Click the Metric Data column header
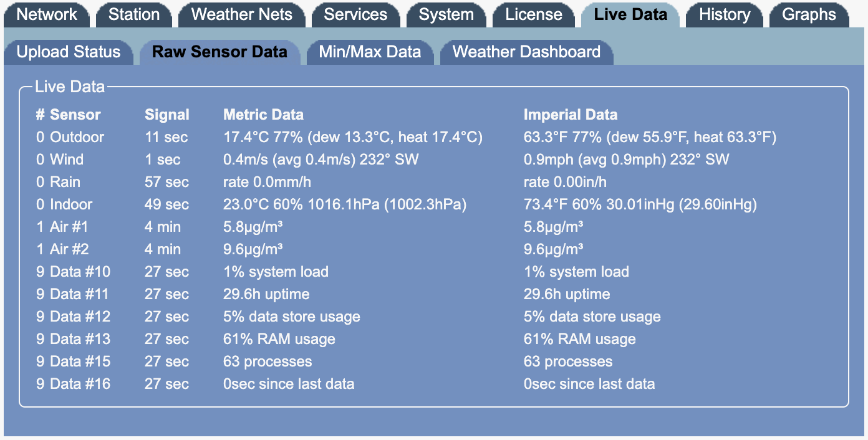The height and width of the screenshot is (440, 868). [x=263, y=115]
